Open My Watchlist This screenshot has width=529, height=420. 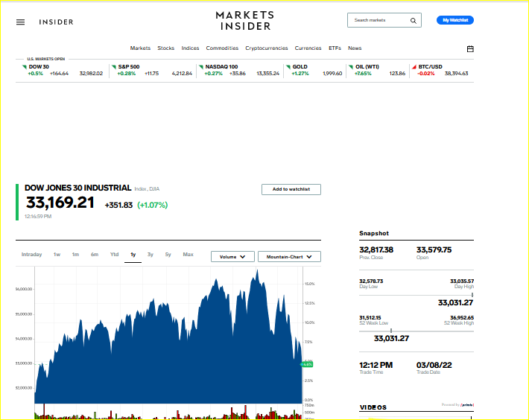tap(455, 20)
